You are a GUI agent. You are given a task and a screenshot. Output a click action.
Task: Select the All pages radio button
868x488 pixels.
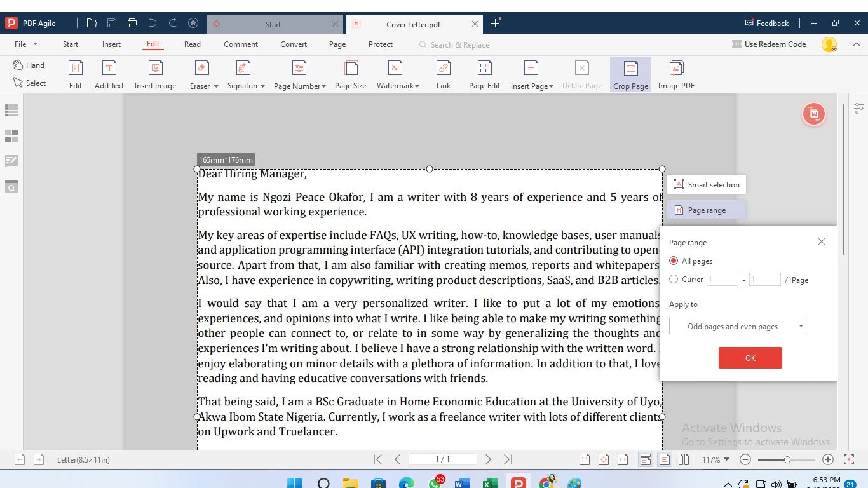coord(672,261)
